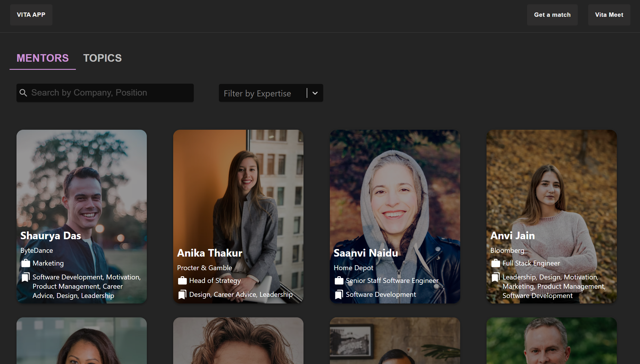
Task: Click the search magnifier icon
Action: (23, 93)
